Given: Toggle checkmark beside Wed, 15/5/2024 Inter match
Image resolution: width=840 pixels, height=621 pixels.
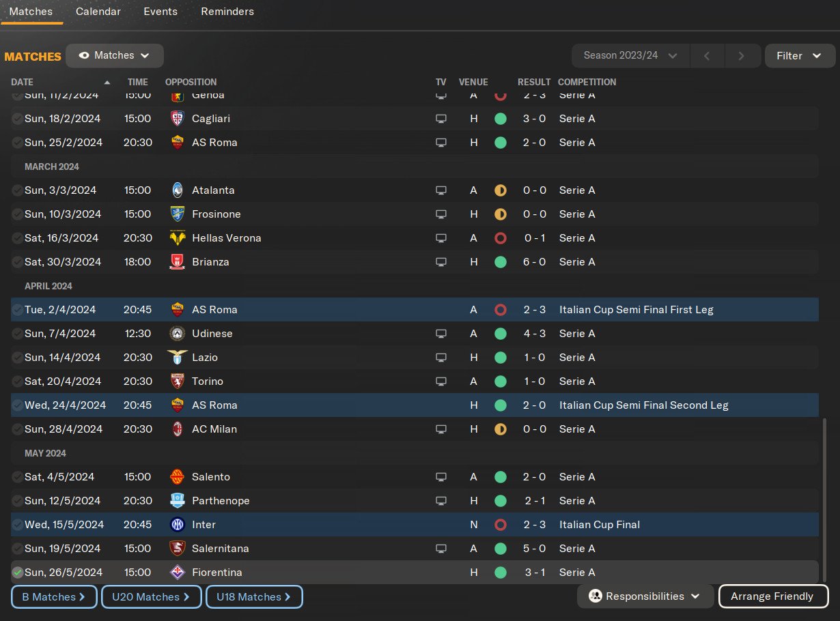Looking at the screenshot, I should click(x=18, y=524).
